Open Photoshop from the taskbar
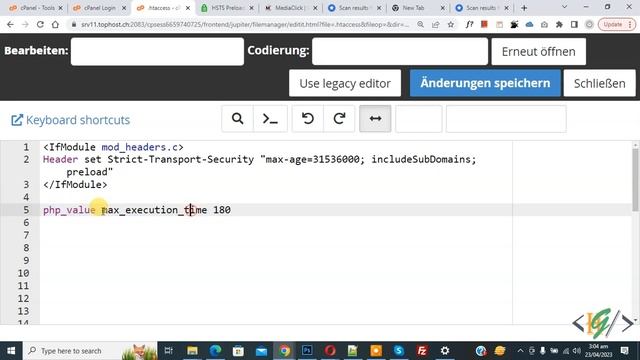Image resolution: width=640 pixels, height=360 pixels. [307, 351]
